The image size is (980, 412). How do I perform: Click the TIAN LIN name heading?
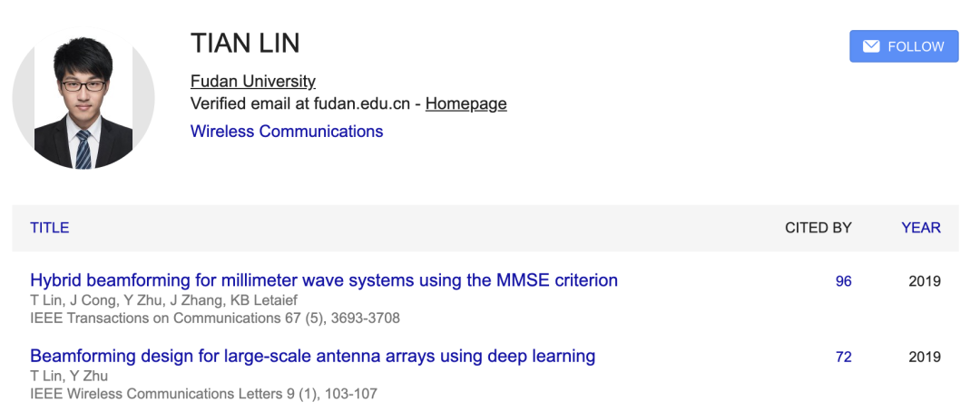245,43
